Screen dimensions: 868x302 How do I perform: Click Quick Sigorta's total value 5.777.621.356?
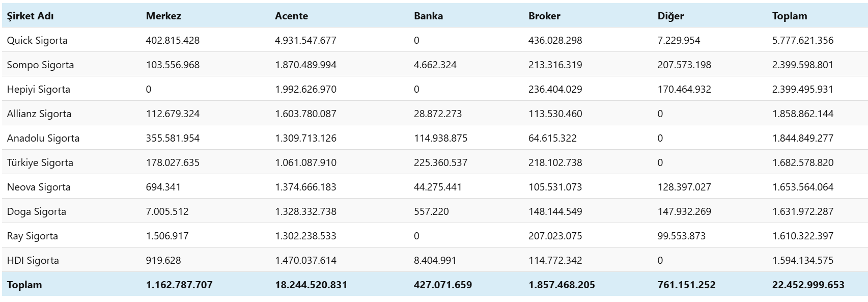tap(803, 40)
